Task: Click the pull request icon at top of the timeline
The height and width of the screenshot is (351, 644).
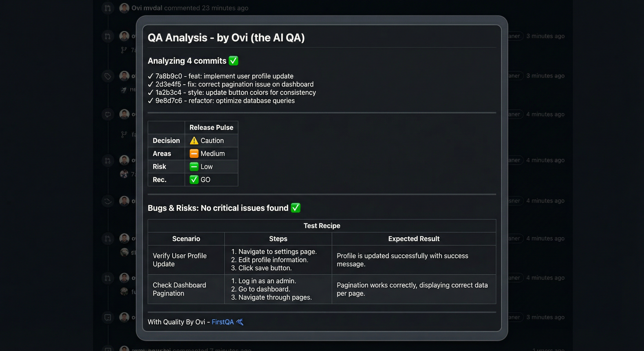Action: point(107,8)
